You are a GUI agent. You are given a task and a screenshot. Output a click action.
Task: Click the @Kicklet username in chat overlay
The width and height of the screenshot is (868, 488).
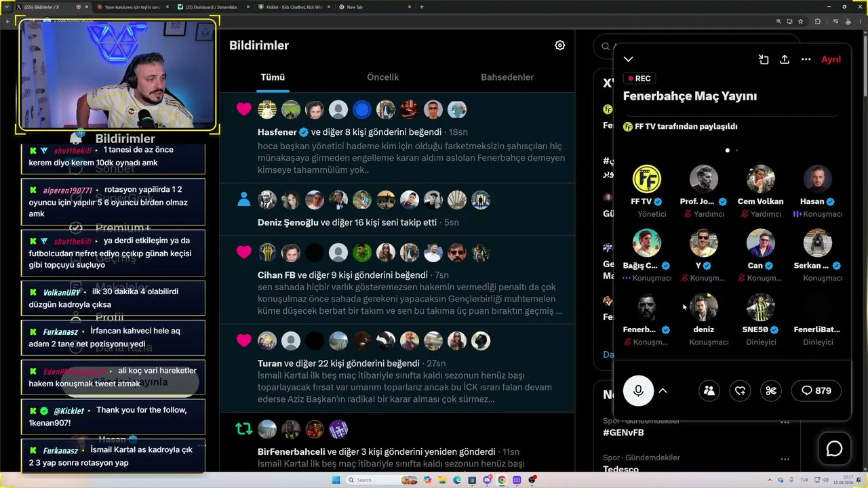point(68,411)
